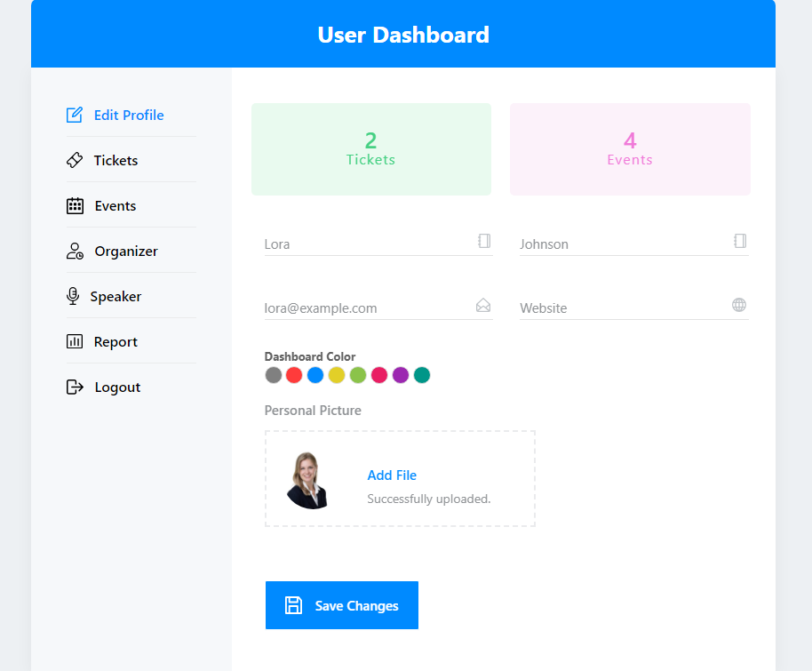Click the envelope icon in email field
The height and width of the screenshot is (671, 812).
483,305
